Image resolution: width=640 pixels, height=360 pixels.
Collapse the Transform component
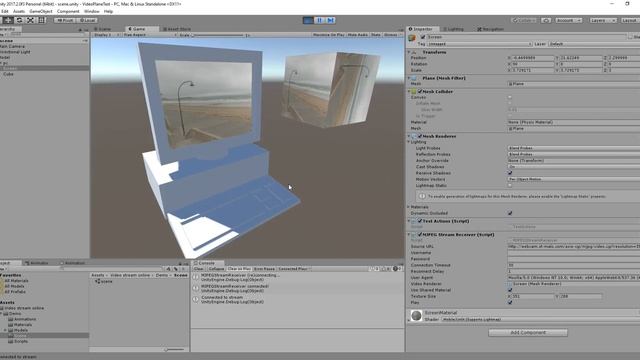pyautogui.click(x=409, y=52)
